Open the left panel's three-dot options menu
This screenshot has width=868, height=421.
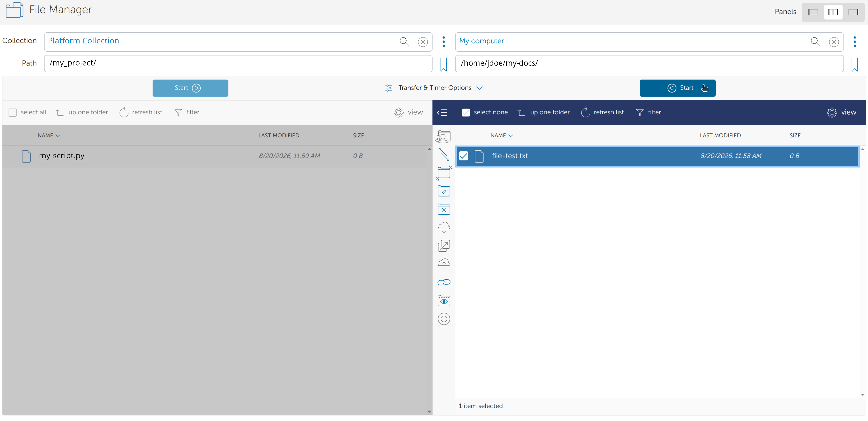tap(444, 42)
